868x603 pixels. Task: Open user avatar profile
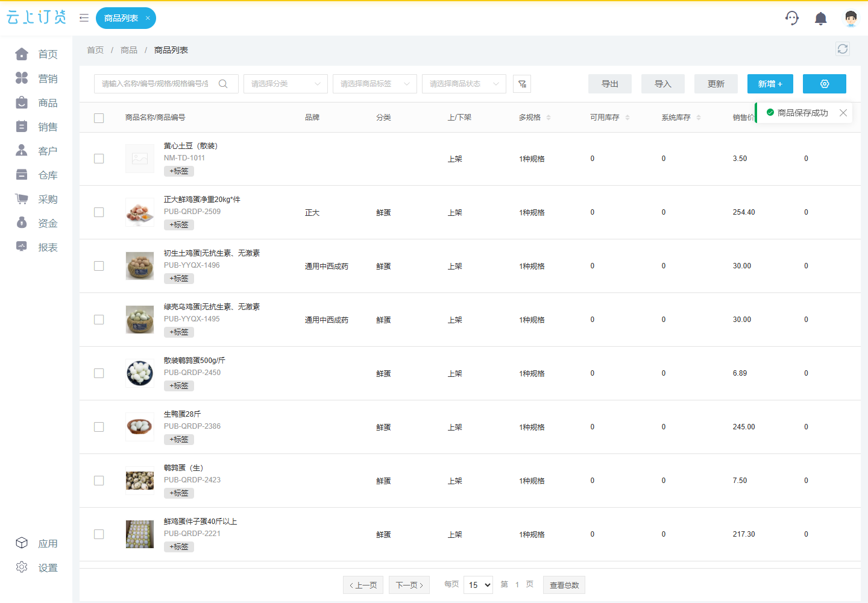click(851, 18)
